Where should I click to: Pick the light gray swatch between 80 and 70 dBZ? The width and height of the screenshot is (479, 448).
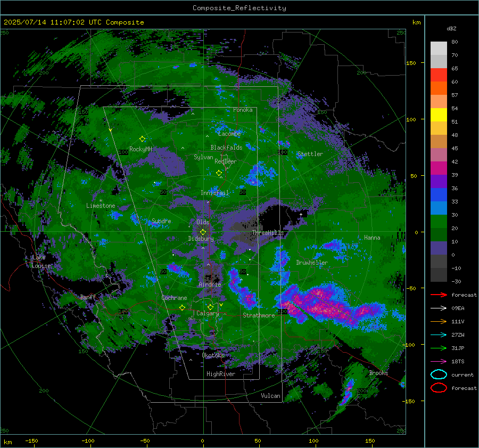point(439,48)
